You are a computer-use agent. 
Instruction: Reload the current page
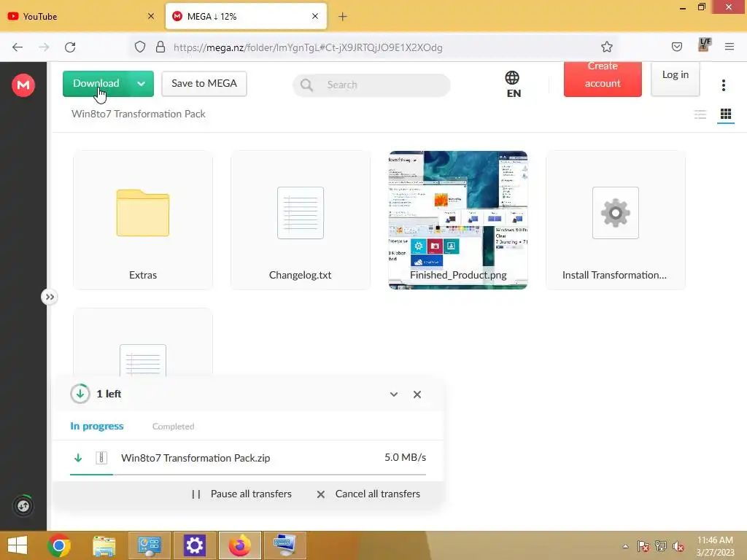[70, 47]
